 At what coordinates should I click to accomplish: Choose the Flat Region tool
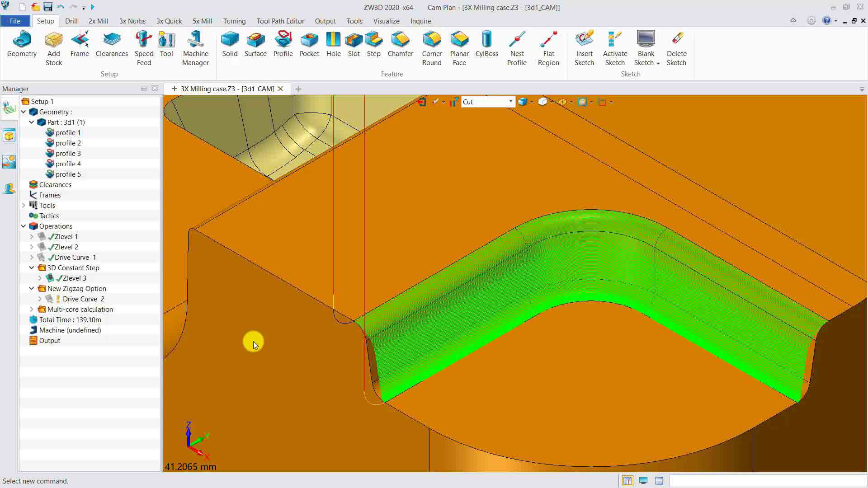tap(548, 40)
